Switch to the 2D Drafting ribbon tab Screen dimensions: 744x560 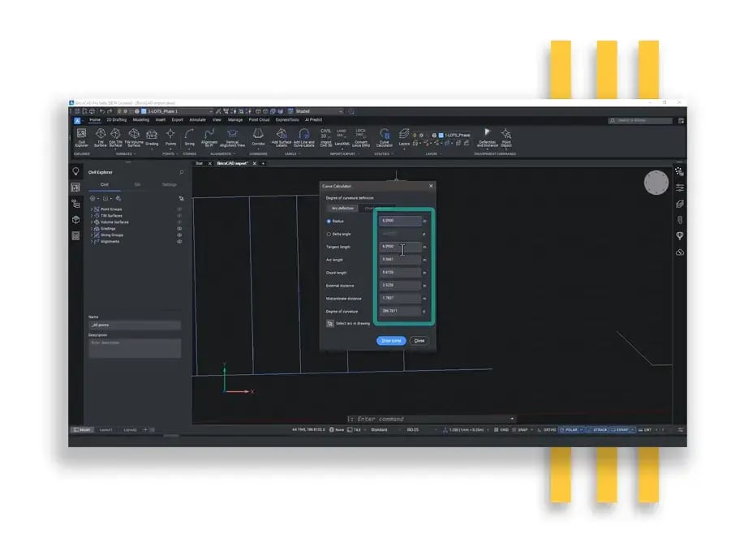pos(116,120)
